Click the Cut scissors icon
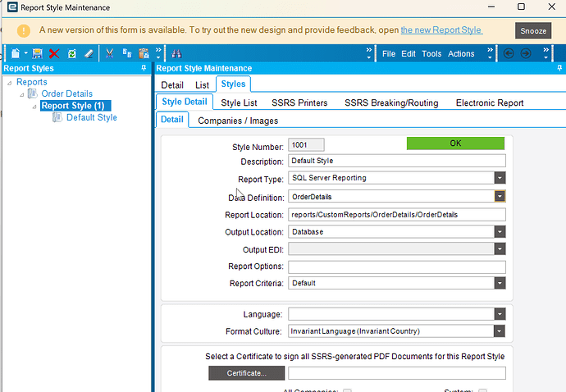Screen dimensions: 566x392 coord(109,54)
